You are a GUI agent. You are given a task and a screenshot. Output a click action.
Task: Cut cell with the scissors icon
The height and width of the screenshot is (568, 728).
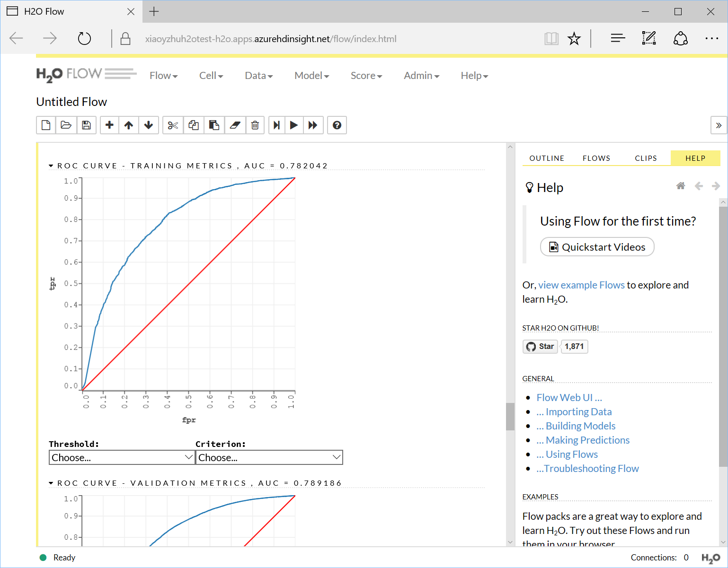[x=173, y=125]
